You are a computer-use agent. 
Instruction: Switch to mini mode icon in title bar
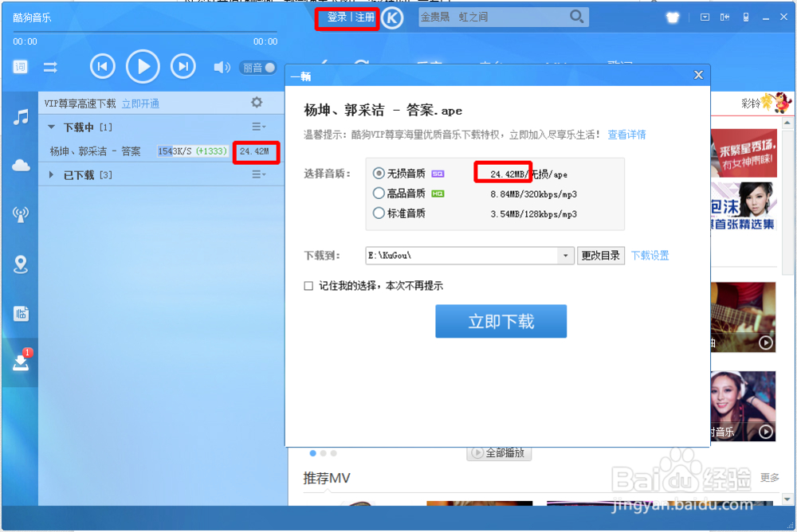coord(724,18)
